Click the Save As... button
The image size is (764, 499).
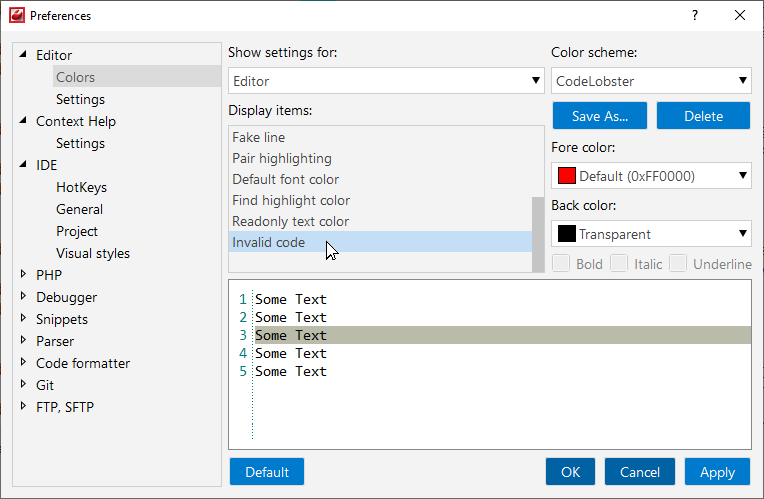point(600,115)
